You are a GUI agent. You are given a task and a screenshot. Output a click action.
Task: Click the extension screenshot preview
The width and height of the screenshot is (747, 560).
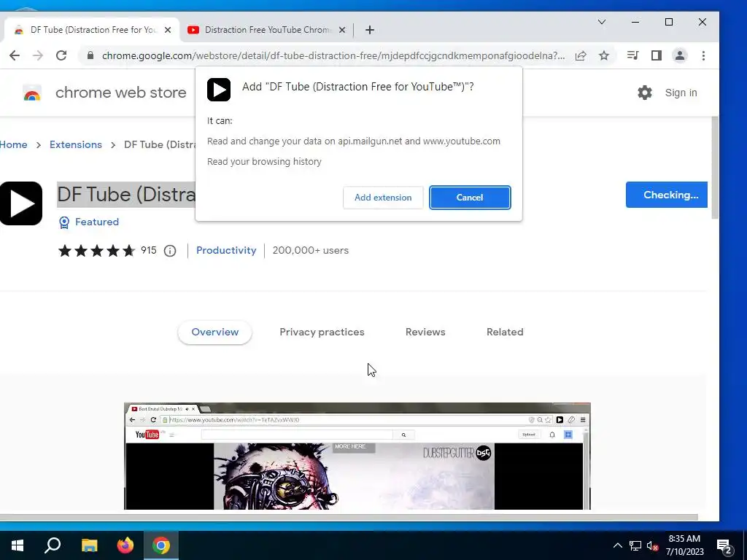tap(357, 456)
